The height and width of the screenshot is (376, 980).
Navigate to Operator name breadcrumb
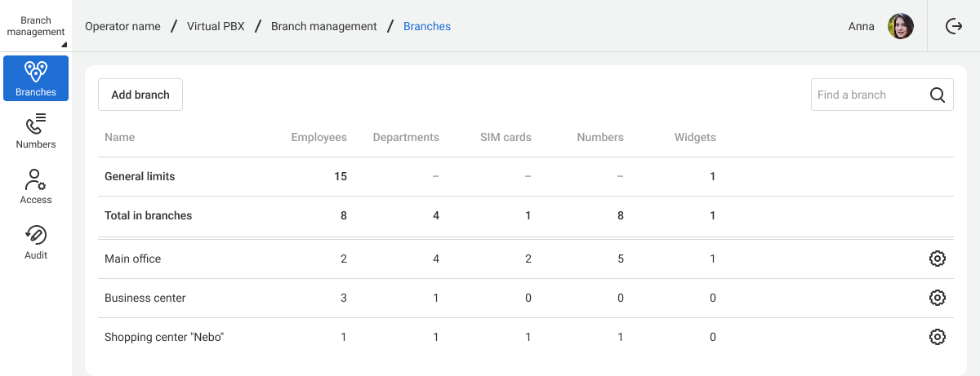tap(122, 26)
